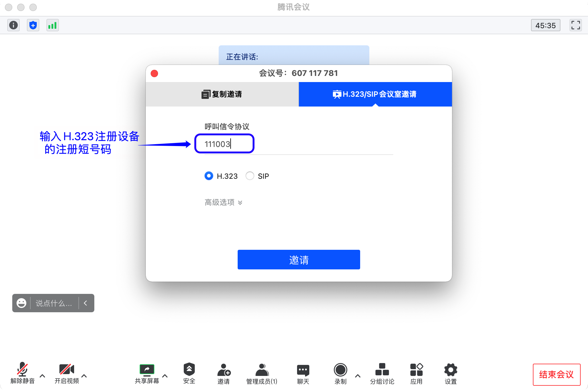Start recording with 录制
This screenshot has width=588, height=390.
341,373
